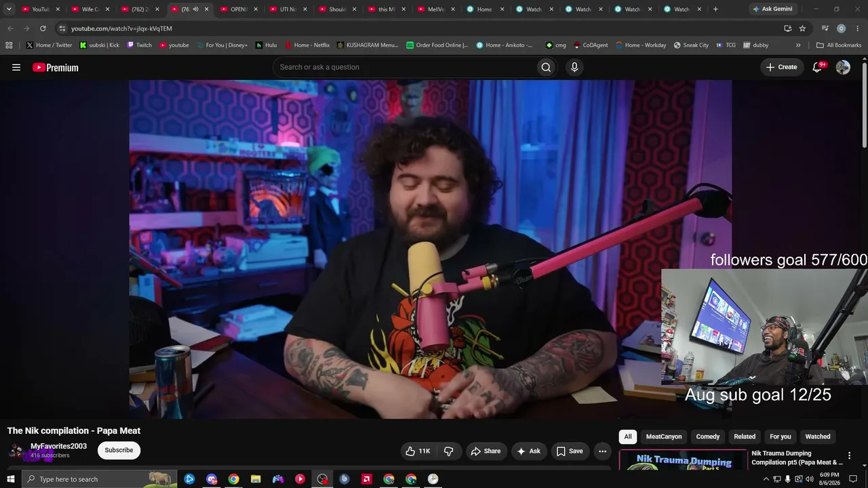Screen dimensions: 868x488
Task: Open the Windows notification center
Action: coord(854,479)
